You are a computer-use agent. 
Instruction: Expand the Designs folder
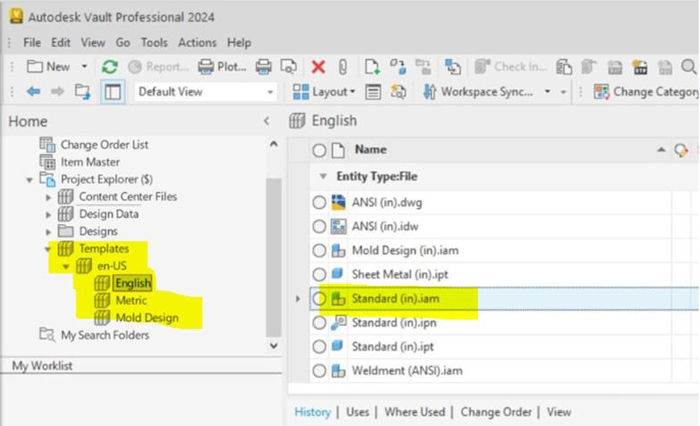click(49, 232)
